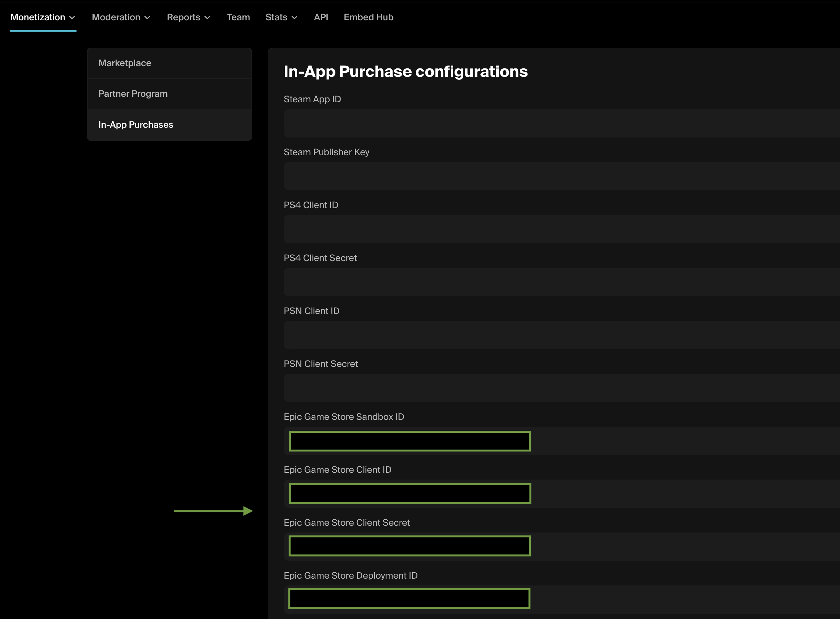840x619 pixels.
Task: Focus the PSN Client Secret input
Action: click(x=525, y=388)
